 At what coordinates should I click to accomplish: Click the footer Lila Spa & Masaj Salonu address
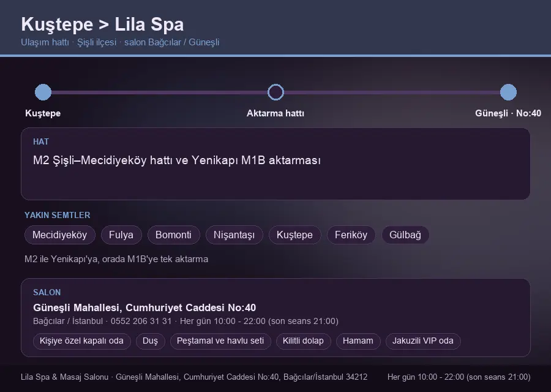pos(194,377)
